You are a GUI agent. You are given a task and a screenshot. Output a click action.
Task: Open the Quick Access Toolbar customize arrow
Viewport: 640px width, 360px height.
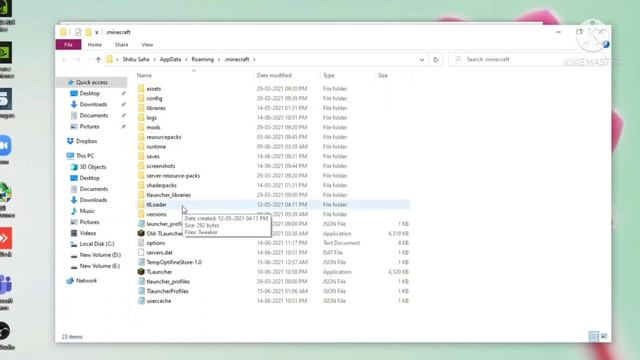coord(97,32)
